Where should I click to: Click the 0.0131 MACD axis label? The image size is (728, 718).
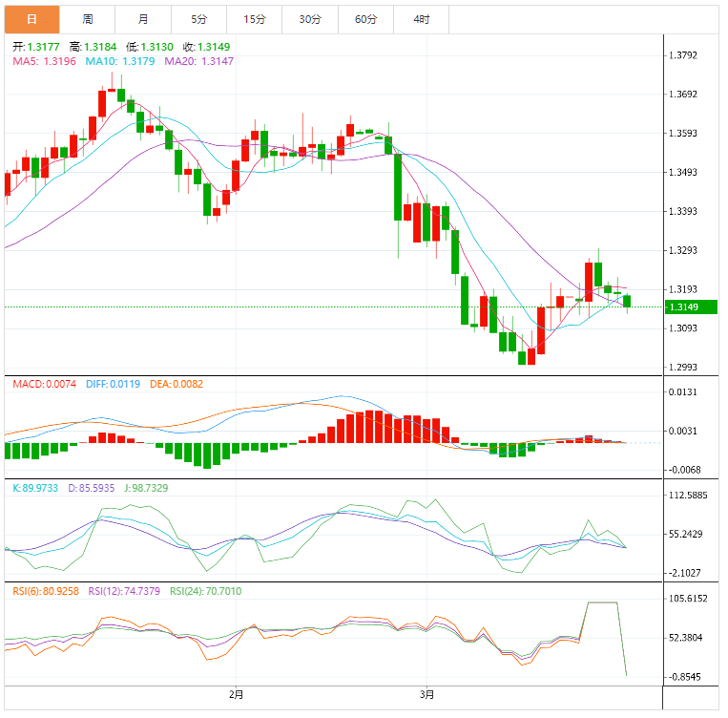(x=682, y=392)
